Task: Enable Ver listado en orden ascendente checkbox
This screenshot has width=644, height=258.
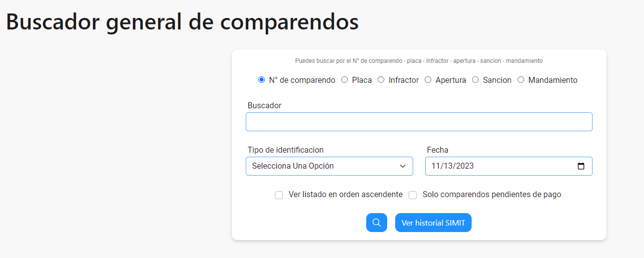Action: (x=279, y=195)
